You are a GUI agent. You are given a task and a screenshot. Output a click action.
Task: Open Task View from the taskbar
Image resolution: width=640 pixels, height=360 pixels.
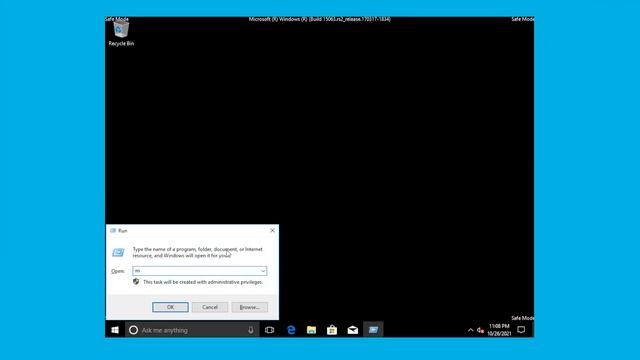269,330
